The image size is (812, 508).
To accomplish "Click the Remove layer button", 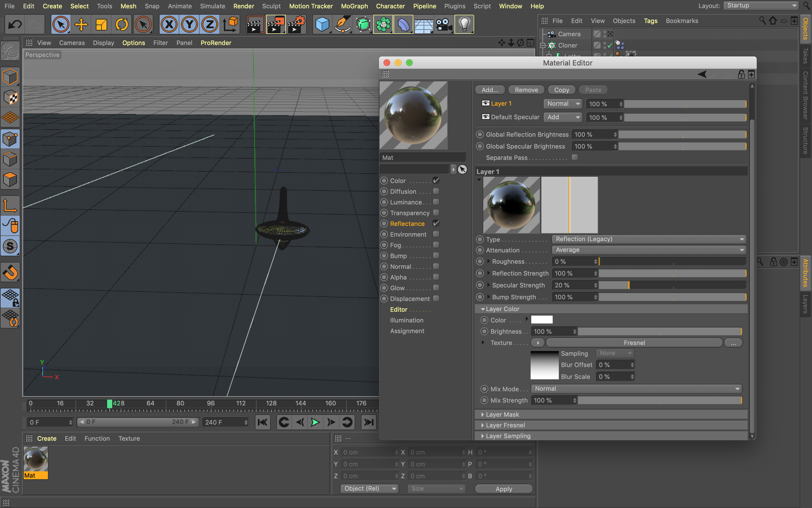I will click(526, 90).
